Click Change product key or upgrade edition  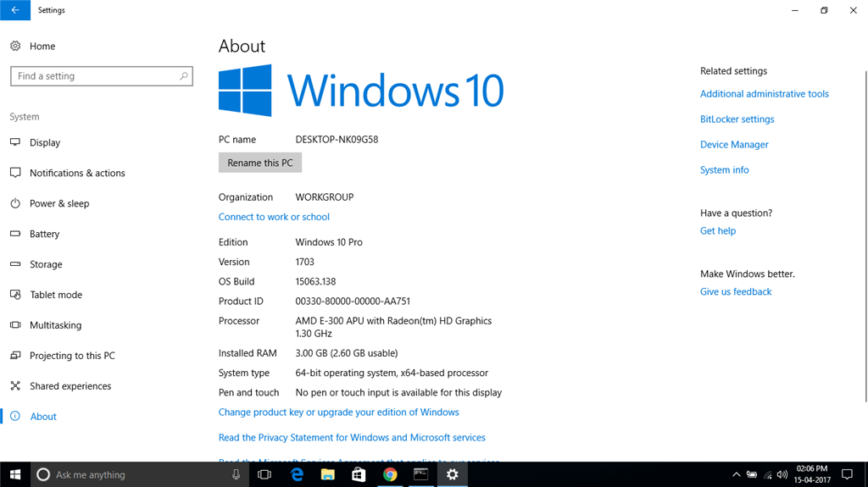pyautogui.click(x=339, y=412)
